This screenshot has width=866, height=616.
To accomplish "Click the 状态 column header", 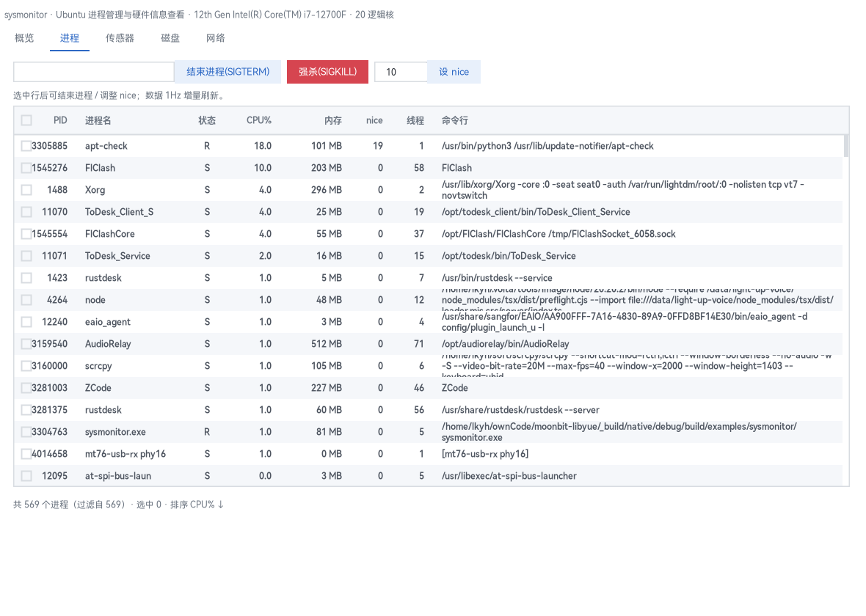I will click(207, 120).
